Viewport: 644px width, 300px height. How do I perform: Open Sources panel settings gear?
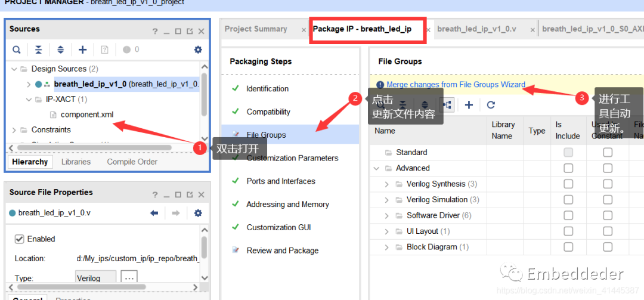pos(198,50)
